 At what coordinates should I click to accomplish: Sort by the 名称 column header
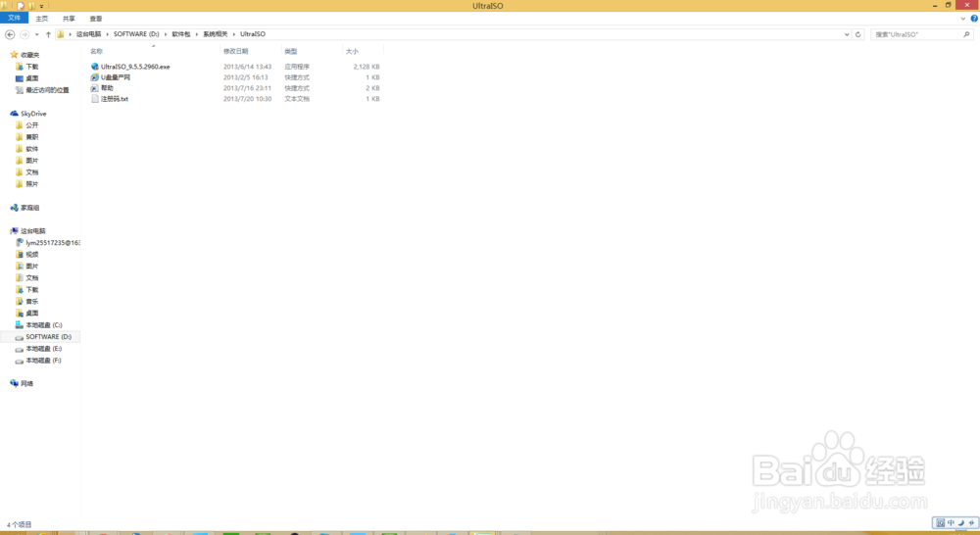pyautogui.click(x=96, y=51)
